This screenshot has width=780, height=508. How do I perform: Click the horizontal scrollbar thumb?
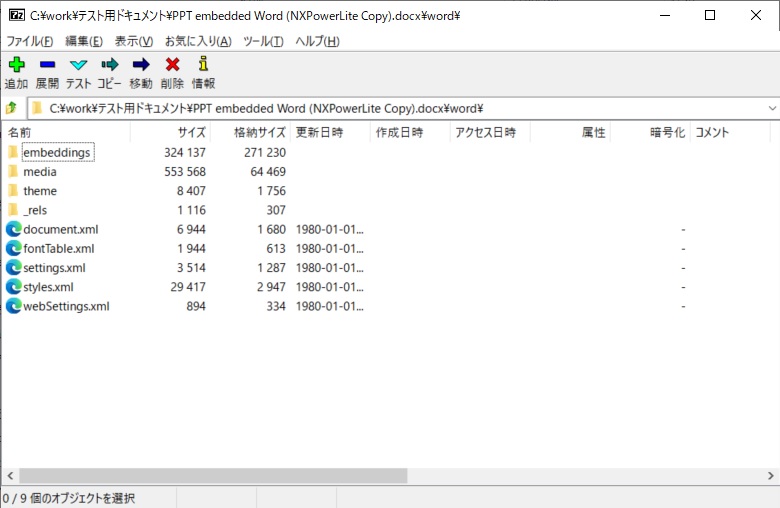click(x=213, y=476)
